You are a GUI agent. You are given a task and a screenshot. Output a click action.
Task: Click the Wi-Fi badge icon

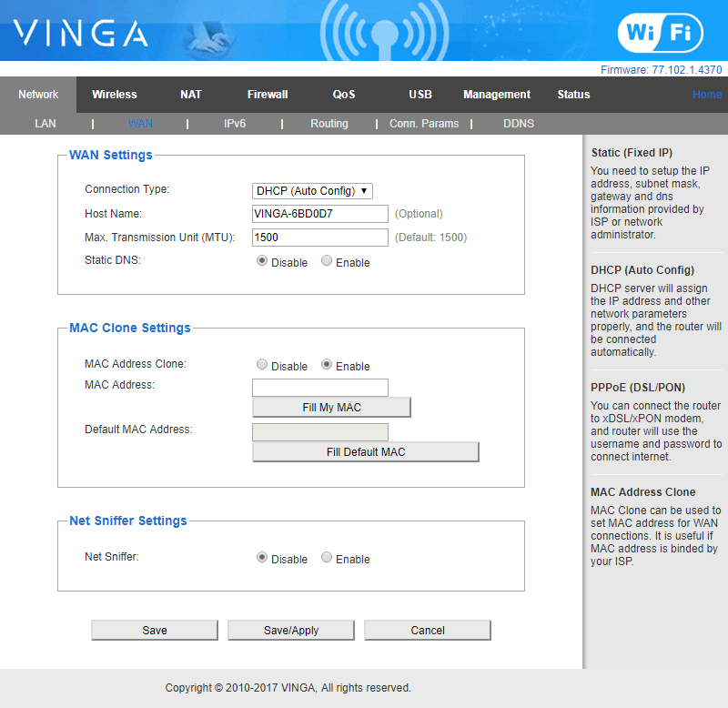660,34
